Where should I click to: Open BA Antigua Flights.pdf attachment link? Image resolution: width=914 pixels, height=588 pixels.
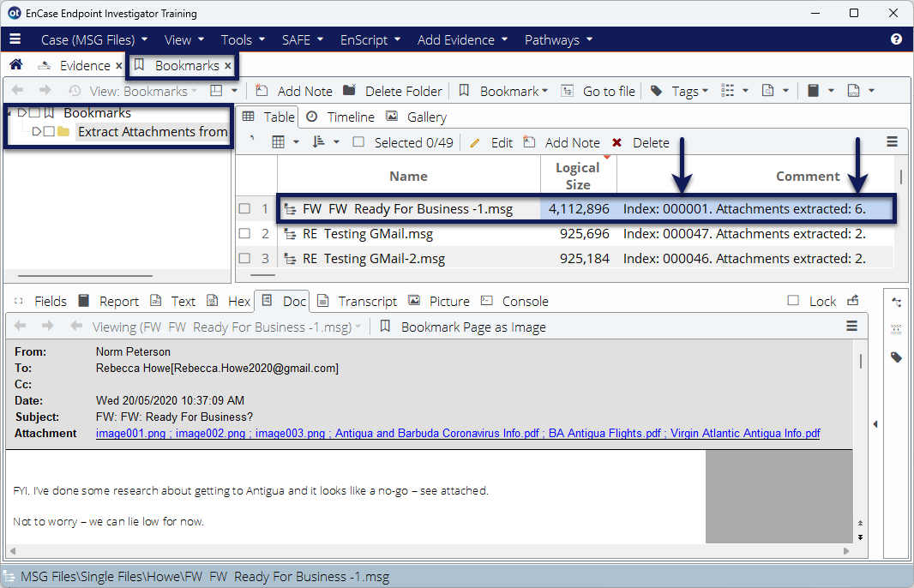tap(604, 433)
